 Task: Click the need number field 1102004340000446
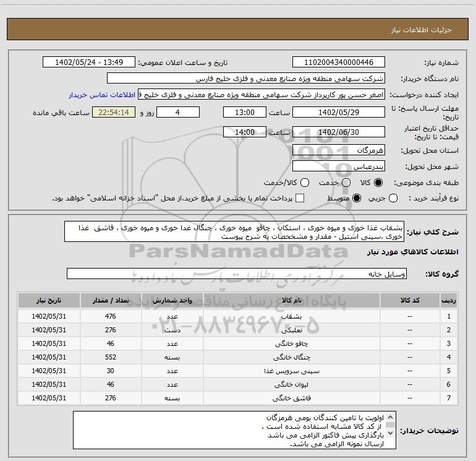click(339, 62)
